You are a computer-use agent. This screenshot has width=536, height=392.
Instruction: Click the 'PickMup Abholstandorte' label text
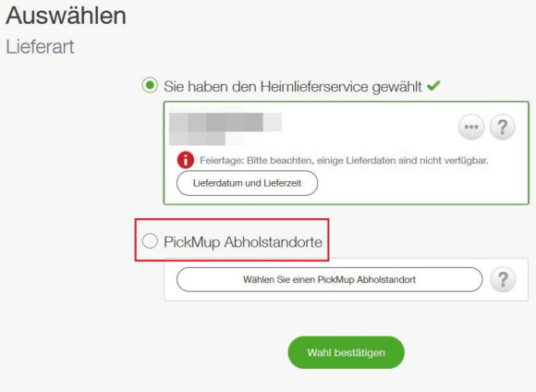(243, 242)
